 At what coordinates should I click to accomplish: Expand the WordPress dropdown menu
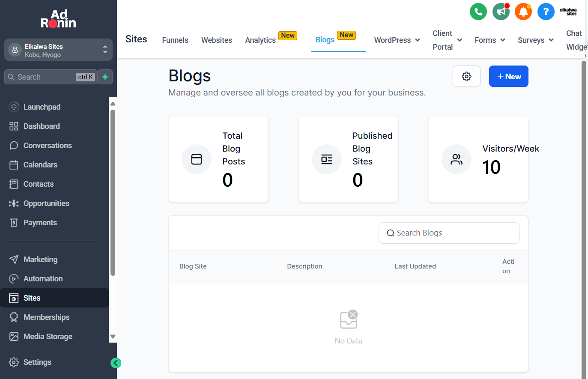397,40
